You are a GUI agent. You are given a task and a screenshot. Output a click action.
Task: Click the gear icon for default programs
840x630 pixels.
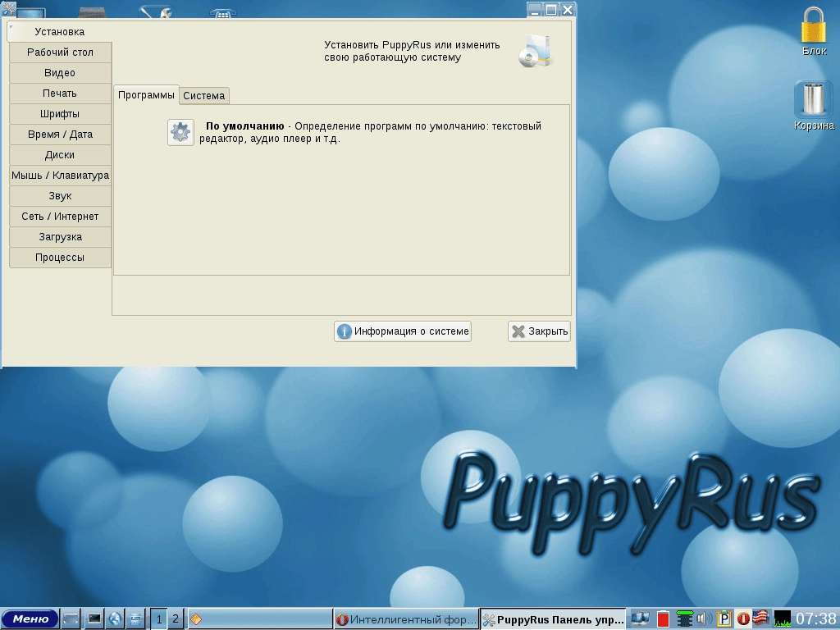tap(180, 132)
